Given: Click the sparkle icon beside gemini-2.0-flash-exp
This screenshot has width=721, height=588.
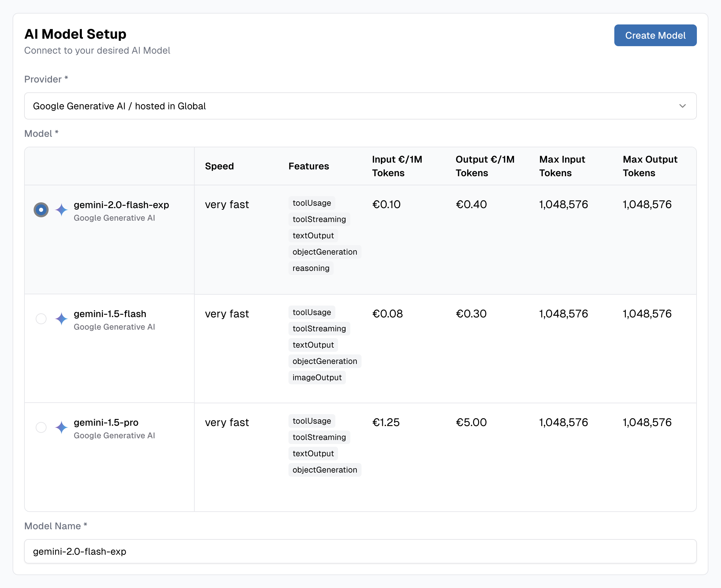Looking at the screenshot, I should click(61, 210).
